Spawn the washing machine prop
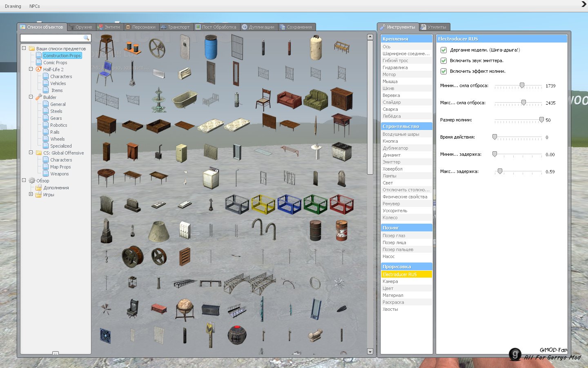 pyautogui.click(x=211, y=178)
